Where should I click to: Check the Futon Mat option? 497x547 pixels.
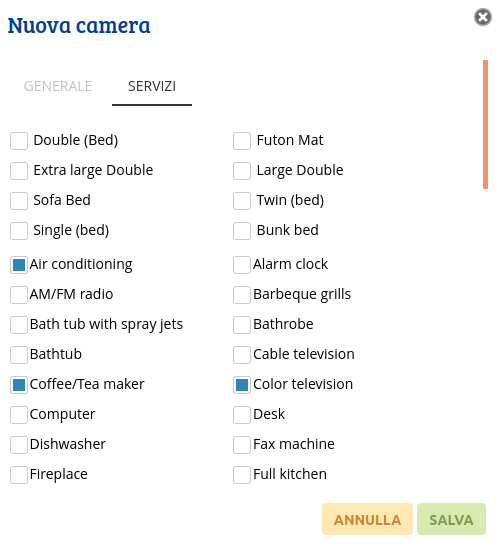(x=242, y=141)
